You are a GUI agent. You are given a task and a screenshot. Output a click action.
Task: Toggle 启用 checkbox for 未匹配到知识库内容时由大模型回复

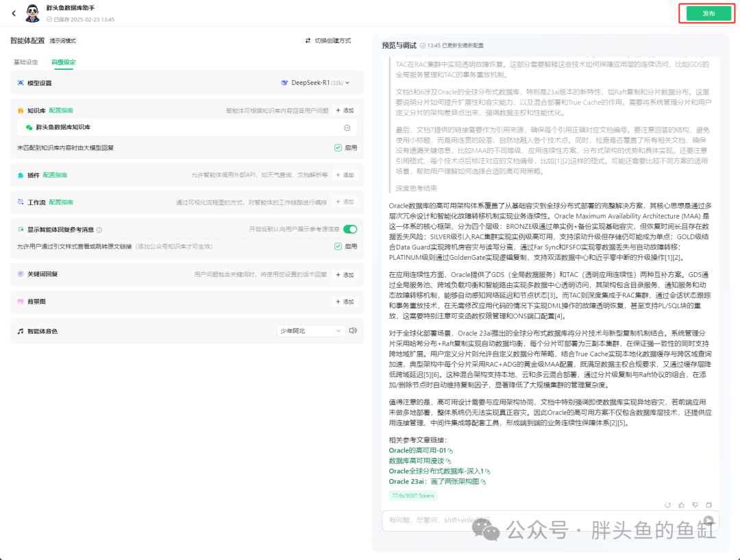point(338,148)
